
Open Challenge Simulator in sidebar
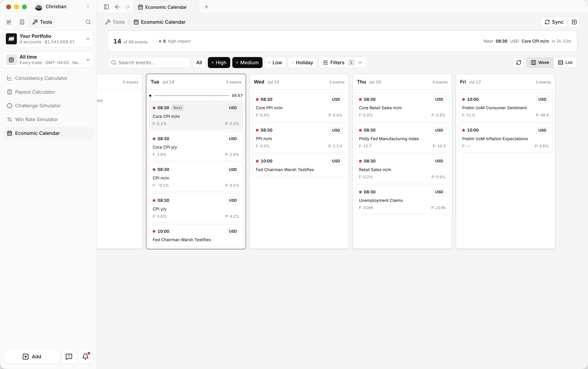click(x=48, y=106)
